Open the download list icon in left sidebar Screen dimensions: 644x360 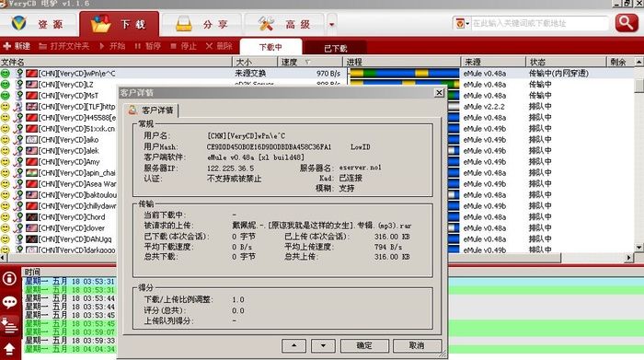pos(9,326)
